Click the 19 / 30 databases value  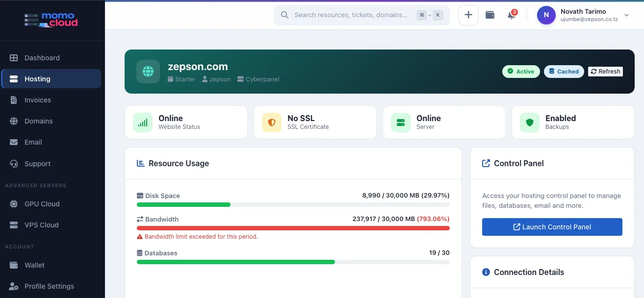(439, 253)
